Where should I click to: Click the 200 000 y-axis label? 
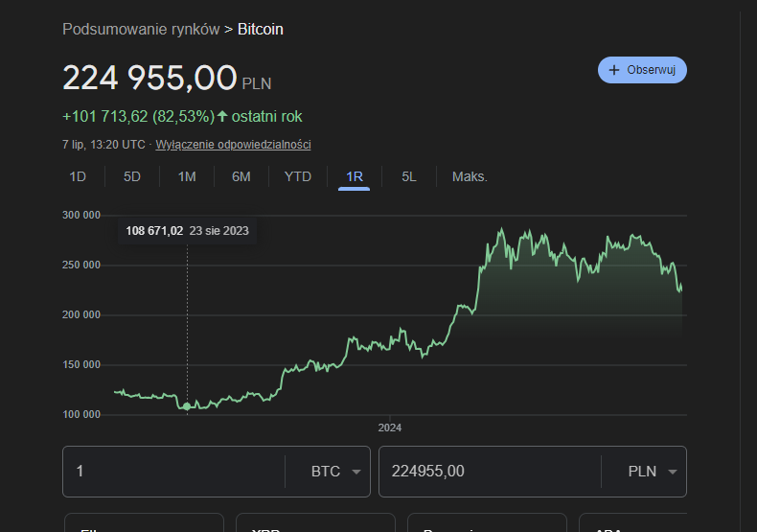click(x=81, y=314)
